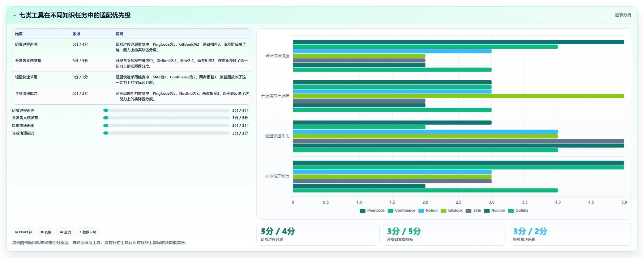Click the gray Slite bar in 轻量快速采用 chart group
The width and height of the screenshot is (644, 258).
[x=458, y=141]
